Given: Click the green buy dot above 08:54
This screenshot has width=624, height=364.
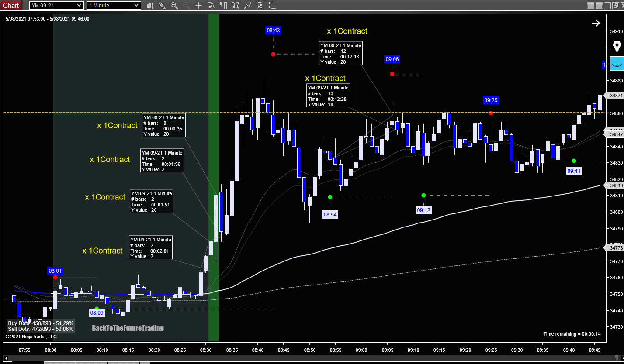Looking at the screenshot, I should 330,197.
